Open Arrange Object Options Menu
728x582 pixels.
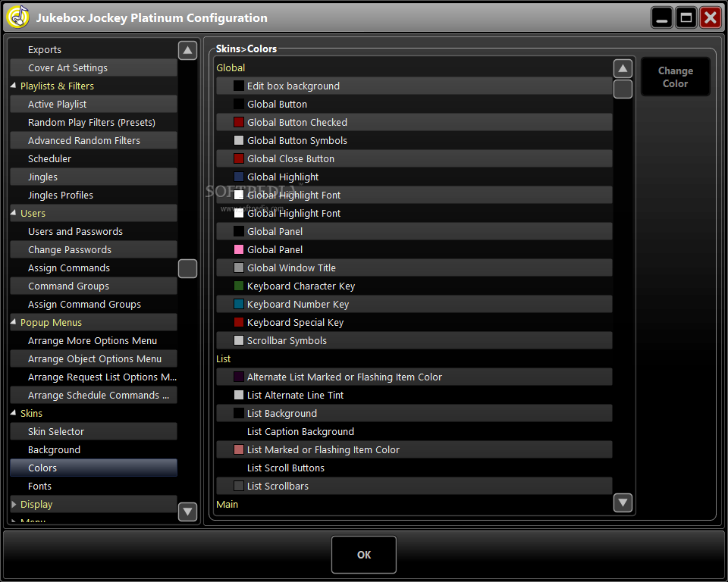coord(93,358)
